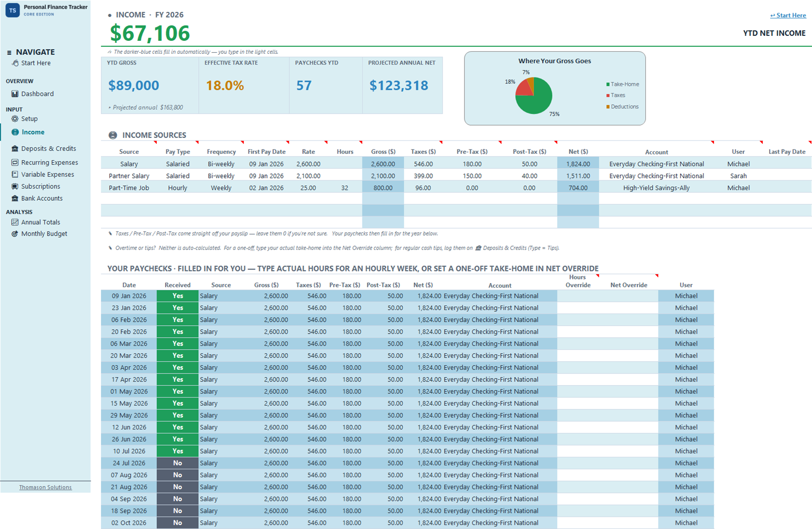The height and width of the screenshot is (529, 812).
Task: Click the First Pay Date 02 Jan 2026
Action: click(266, 188)
